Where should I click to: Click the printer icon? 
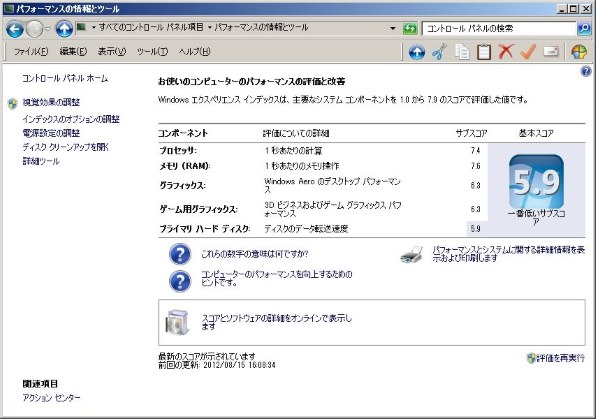coord(412,254)
